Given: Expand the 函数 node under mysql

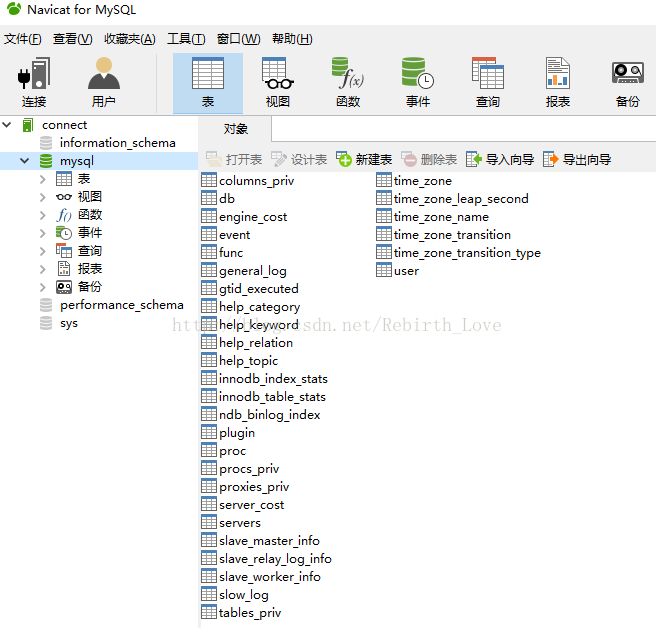Looking at the screenshot, I should (43, 215).
